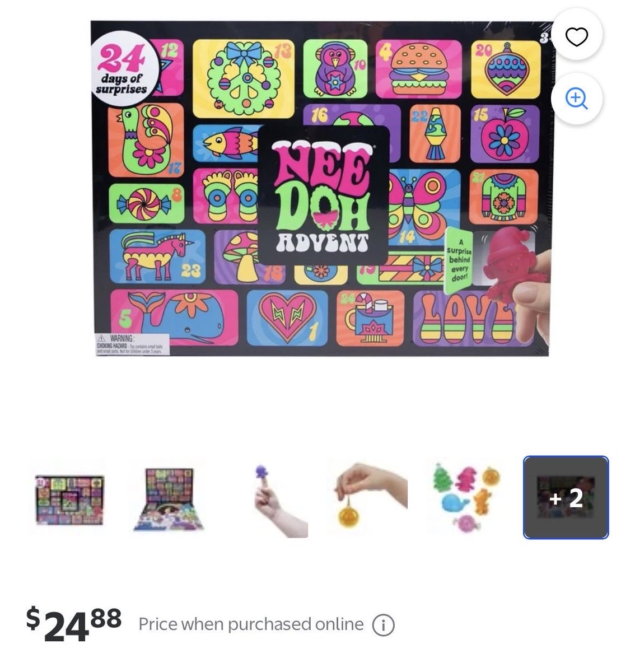This screenshot has width=635, height=672.
Task: Expand the +2 more images tile
Action: (566, 498)
